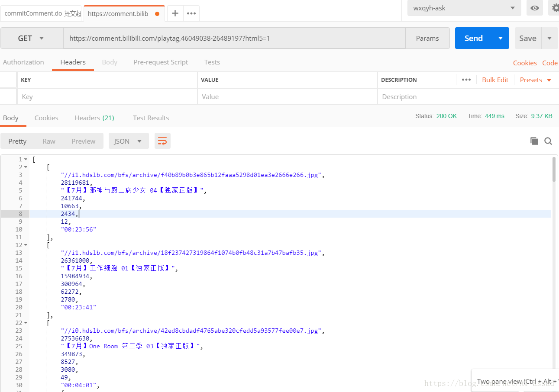This screenshot has height=392, width=559.
Task: Open Save button dropdown arrow
Action: (x=549, y=38)
